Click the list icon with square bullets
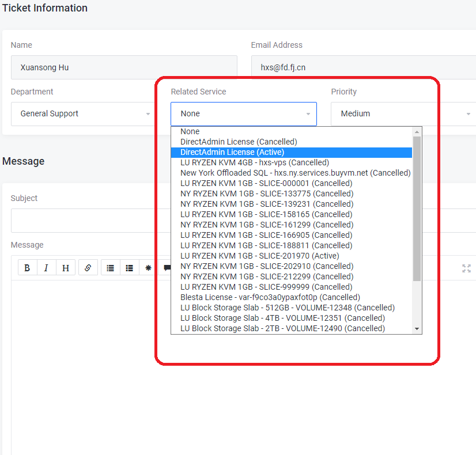 click(129, 268)
